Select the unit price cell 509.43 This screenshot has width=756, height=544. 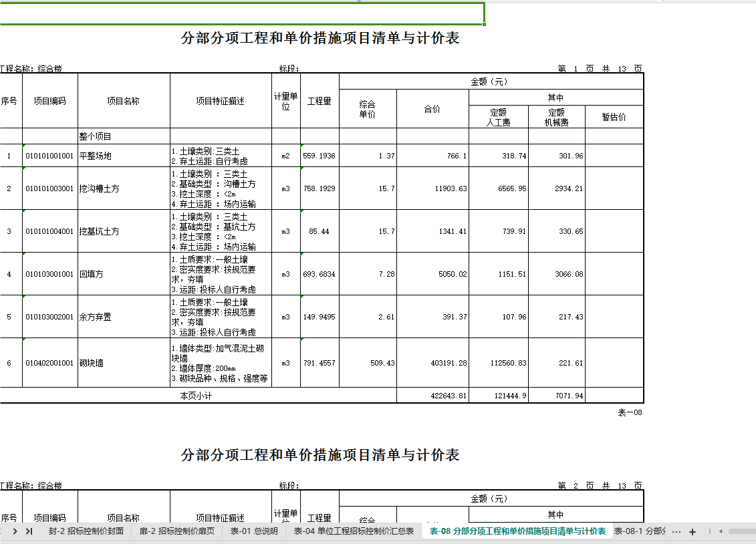(x=368, y=363)
